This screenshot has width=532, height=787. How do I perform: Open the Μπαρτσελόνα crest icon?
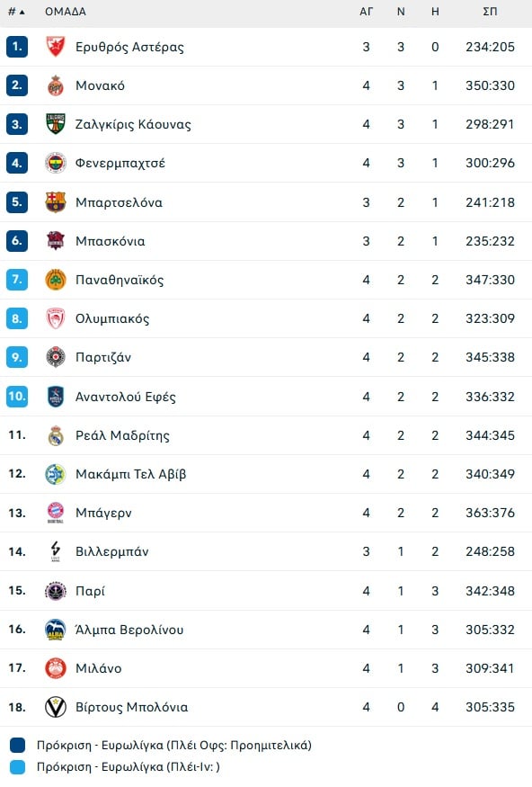(55, 201)
